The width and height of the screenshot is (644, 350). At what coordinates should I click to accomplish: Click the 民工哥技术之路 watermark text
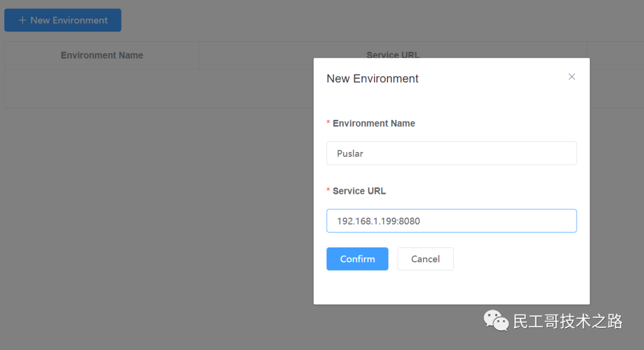coord(568,321)
